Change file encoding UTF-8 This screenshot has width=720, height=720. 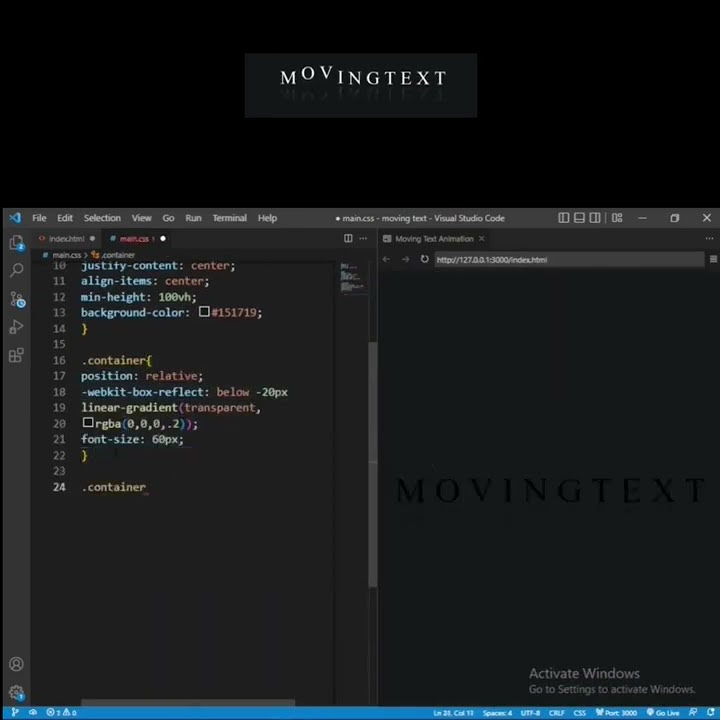coord(530,713)
